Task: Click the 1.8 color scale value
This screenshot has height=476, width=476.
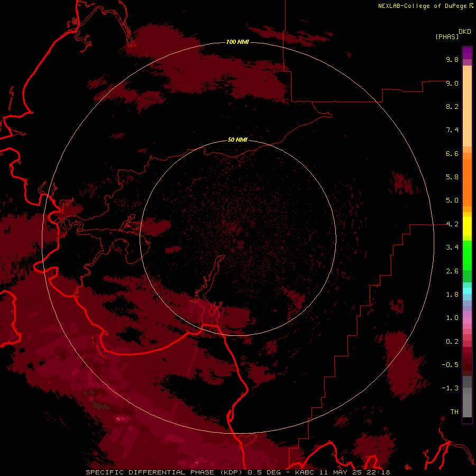Action: pyautogui.click(x=452, y=295)
